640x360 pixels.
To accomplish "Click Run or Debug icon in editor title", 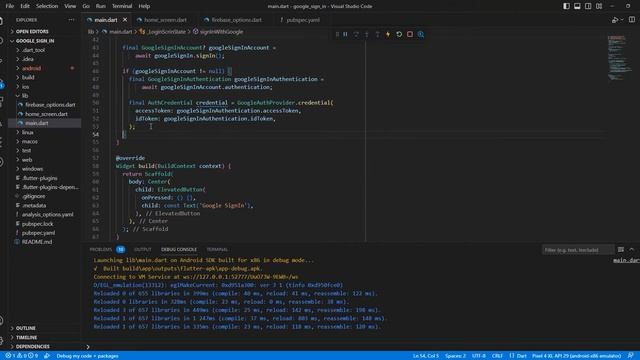I will [615, 20].
